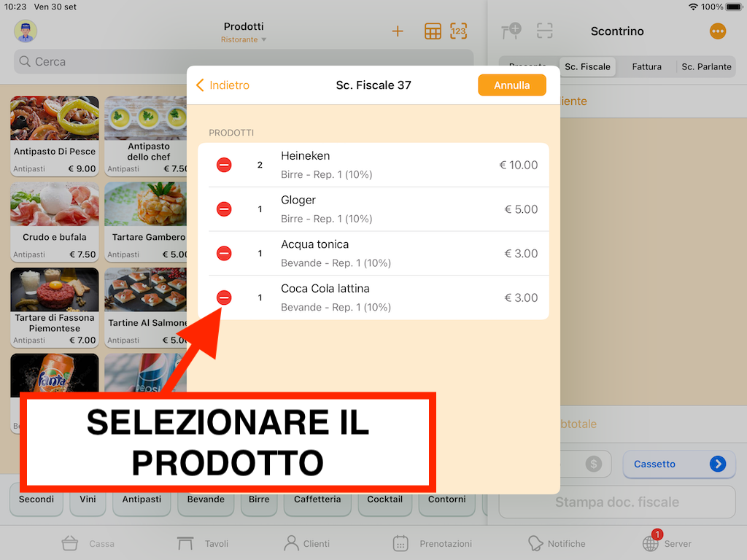Click the Heineken price € 10.00
The image size is (747, 560).
(x=519, y=165)
